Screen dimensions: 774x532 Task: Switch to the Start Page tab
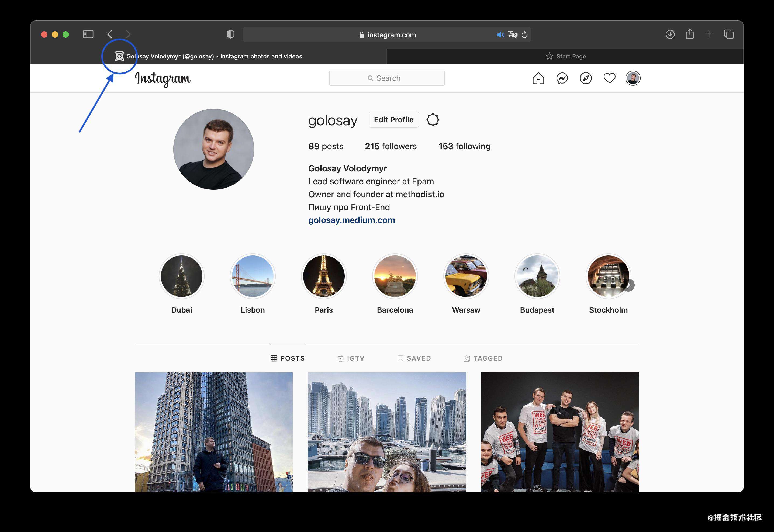565,56
